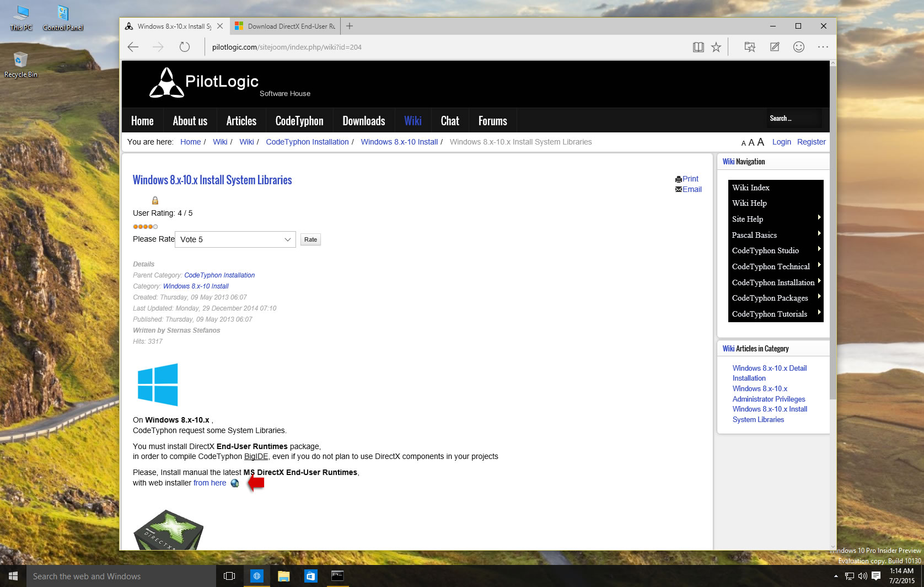Open Reading view book icon
This screenshot has width=924, height=587.
point(698,47)
